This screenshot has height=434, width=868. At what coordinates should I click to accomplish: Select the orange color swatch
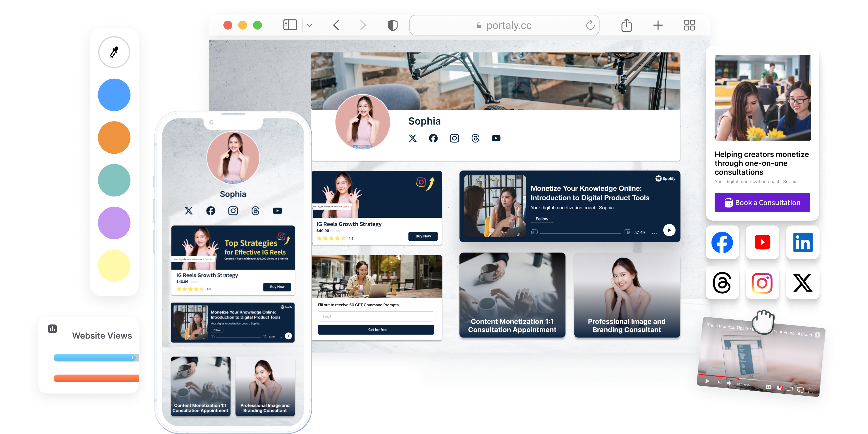point(114,138)
